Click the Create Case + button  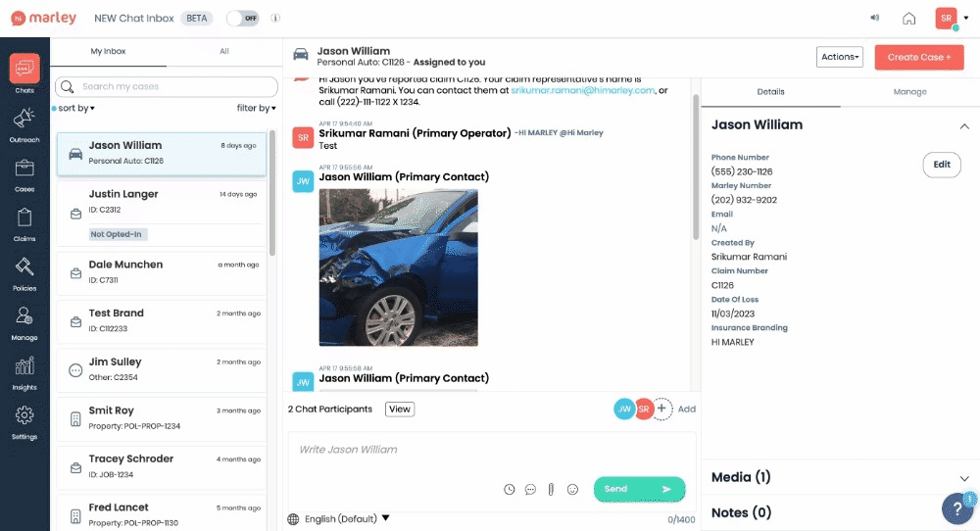[918, 57]
